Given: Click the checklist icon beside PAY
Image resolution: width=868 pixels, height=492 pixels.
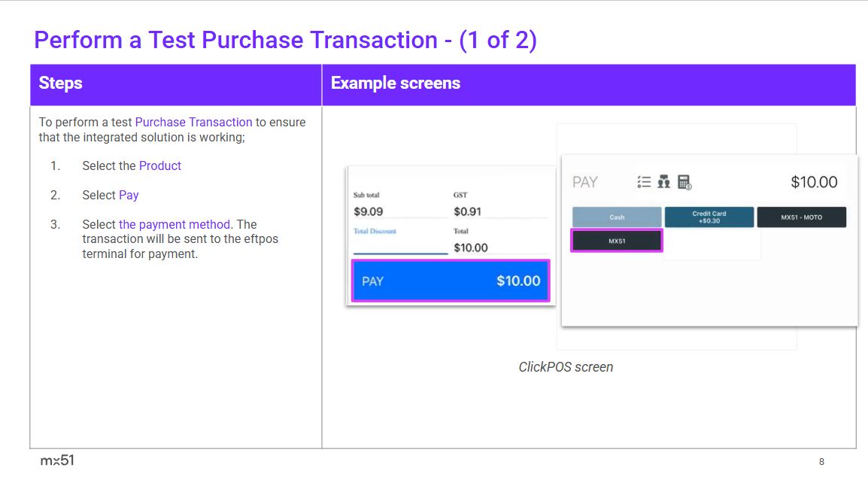Looking at the screenshot, I should pyautogui.click(x=643, y=181).
